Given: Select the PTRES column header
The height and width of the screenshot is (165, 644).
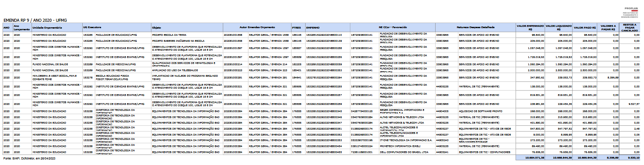Looking at the screenshot, I should [x=297, y=27].
